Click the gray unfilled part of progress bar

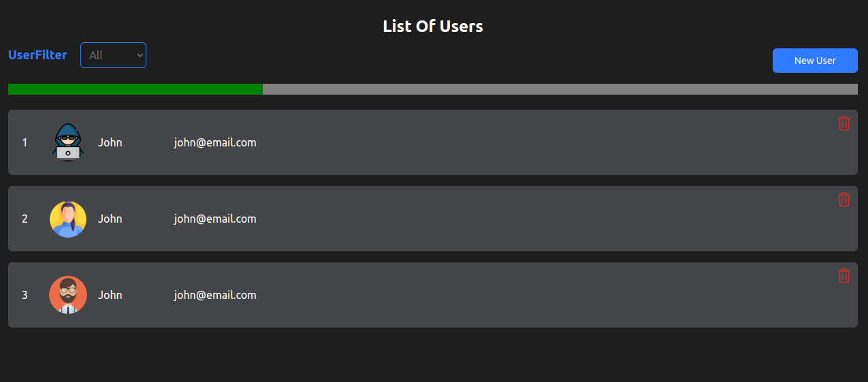coord(560,89)
